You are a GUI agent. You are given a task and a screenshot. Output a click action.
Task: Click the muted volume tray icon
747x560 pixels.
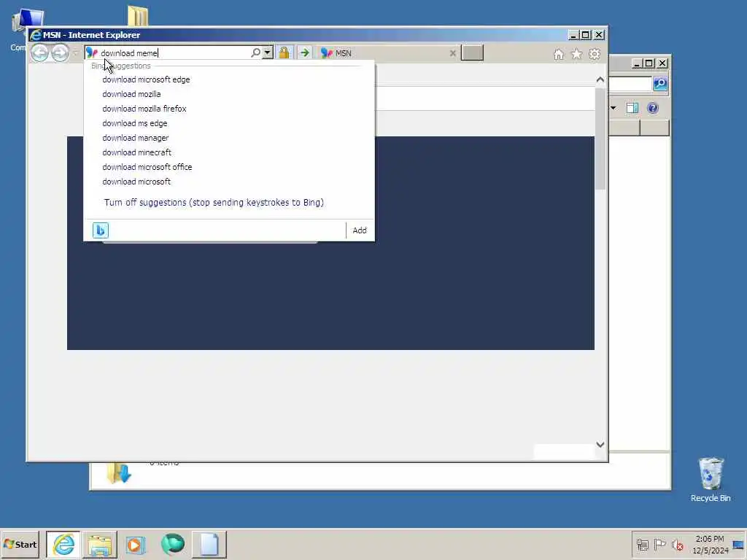pos(677,545)
